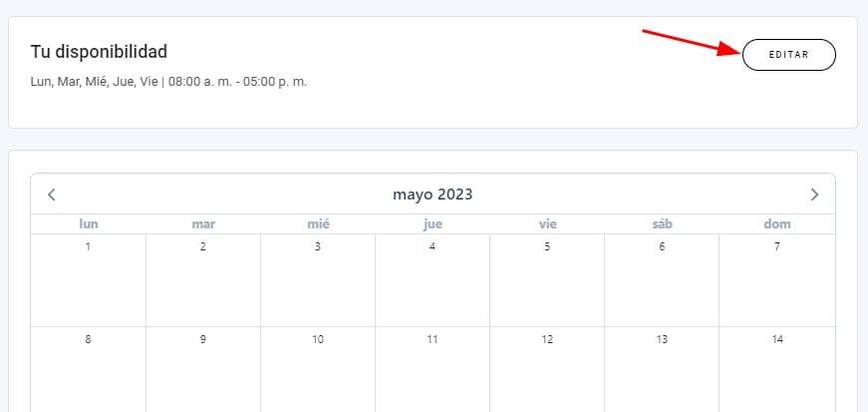
Task: Click the 'Tu disponibilidad' heading
Action: (x=99, y=51)
